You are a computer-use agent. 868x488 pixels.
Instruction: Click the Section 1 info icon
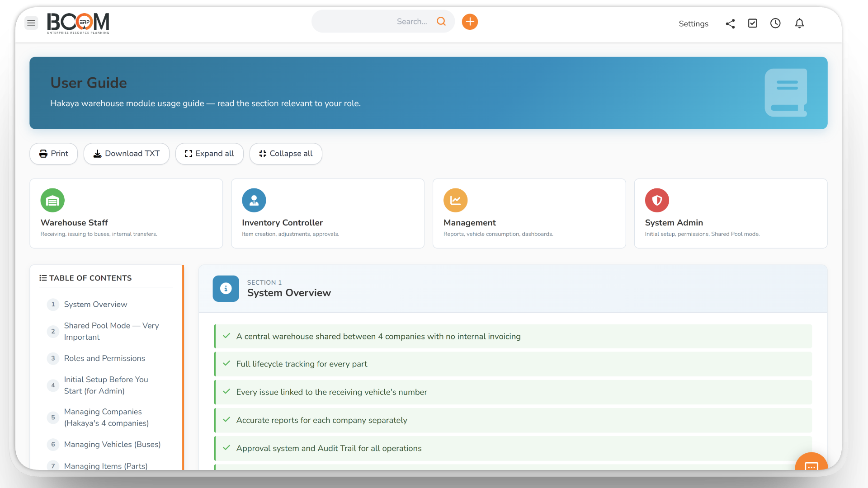click(x=226, y=288)
